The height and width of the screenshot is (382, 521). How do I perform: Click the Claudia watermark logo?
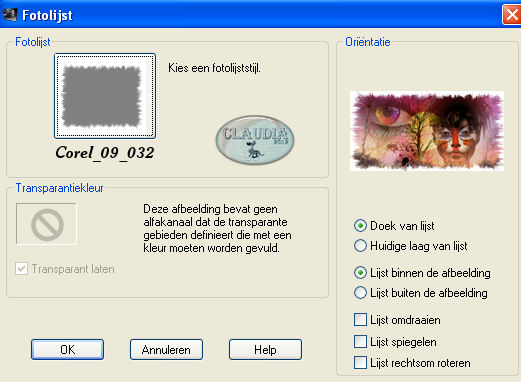coord(255,140)
